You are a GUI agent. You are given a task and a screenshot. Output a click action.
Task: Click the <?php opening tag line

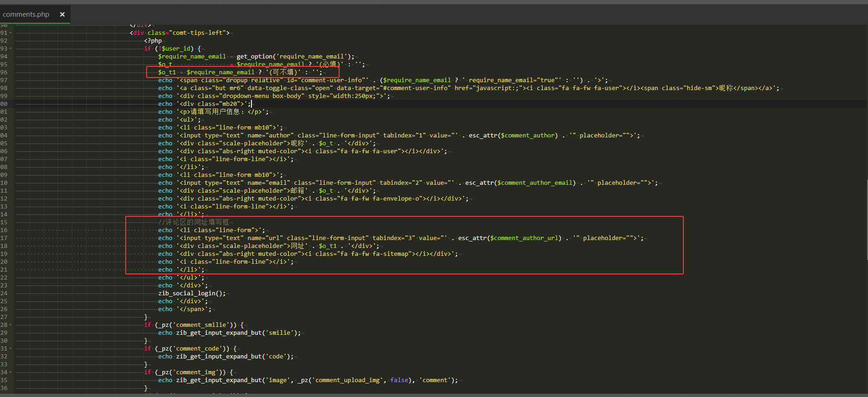pyautogui.click(x=153, y=41)
